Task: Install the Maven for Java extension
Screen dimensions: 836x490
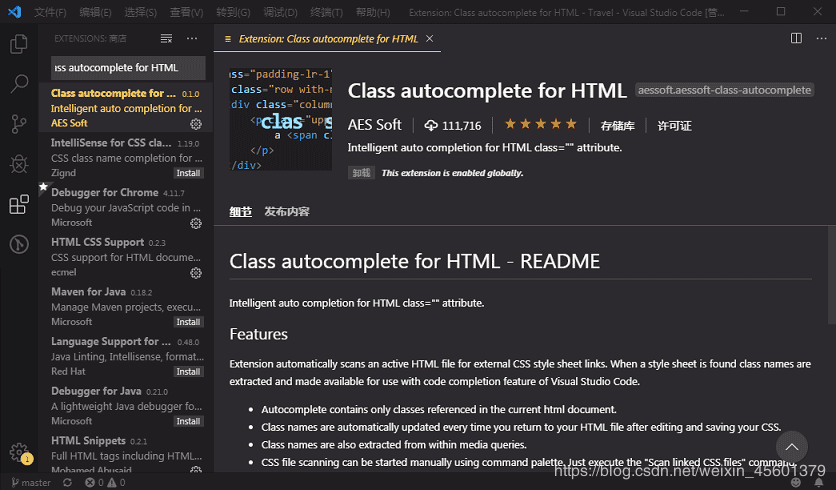Action: (188, 322)
